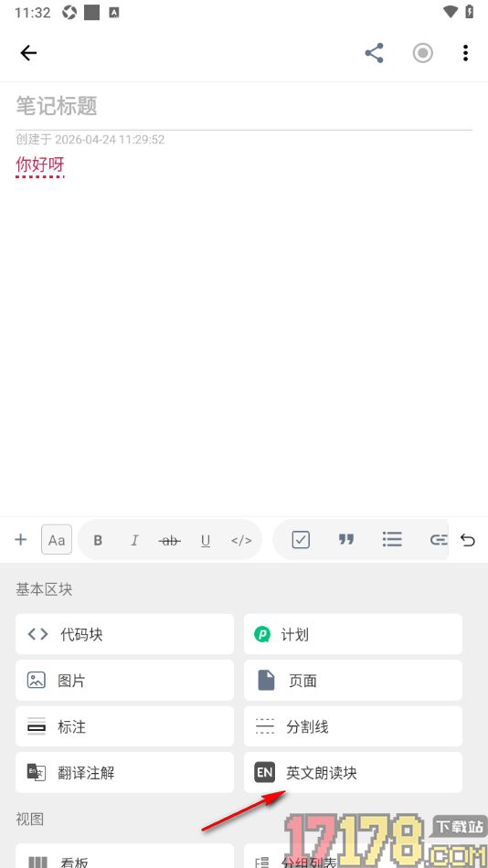Viewport: 488px width, 868px height.
Task: Open the three-dot overflow menu
Action: coord(465,53)
